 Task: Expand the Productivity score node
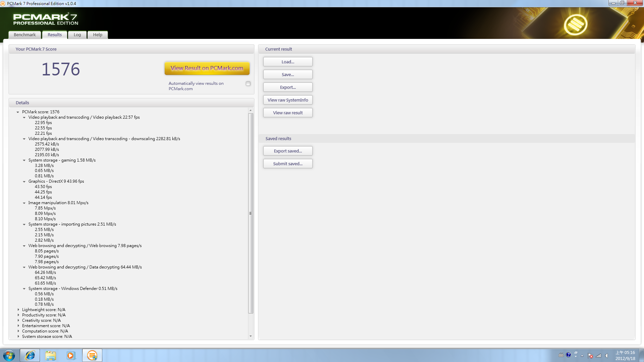tap(18, 315)
